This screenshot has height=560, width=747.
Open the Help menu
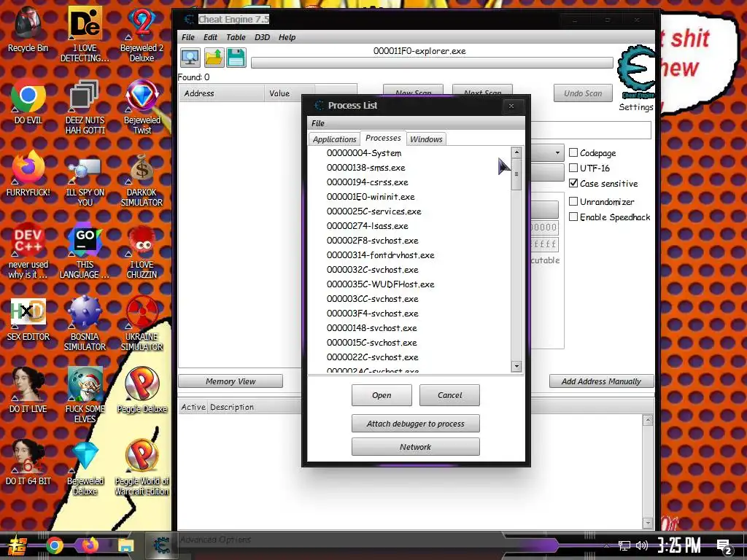(x=287, y=37)
